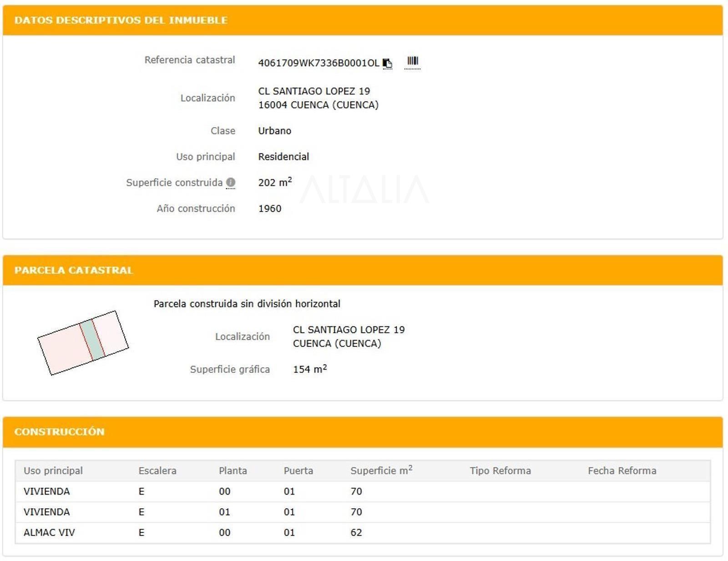The width and height of the screenshot is (728, 561).
Task: Click the copy cadastral reference icon
Action: (387, 63)
